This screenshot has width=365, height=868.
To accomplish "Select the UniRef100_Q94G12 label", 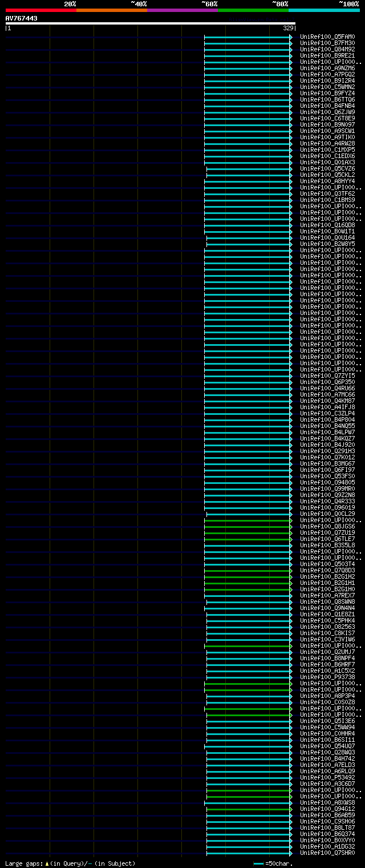I will [x=327, y=809].
